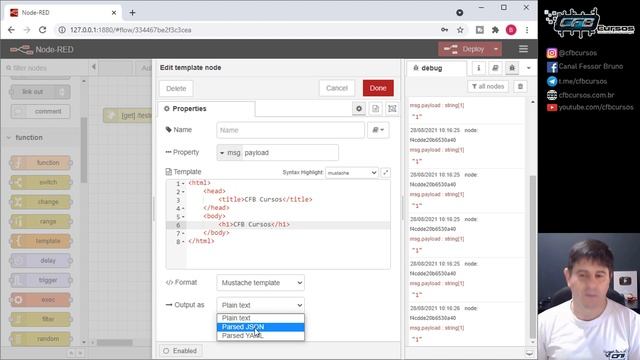Click code line with h1 CFB Cursos
640x360 pixels.
[254, 224]
